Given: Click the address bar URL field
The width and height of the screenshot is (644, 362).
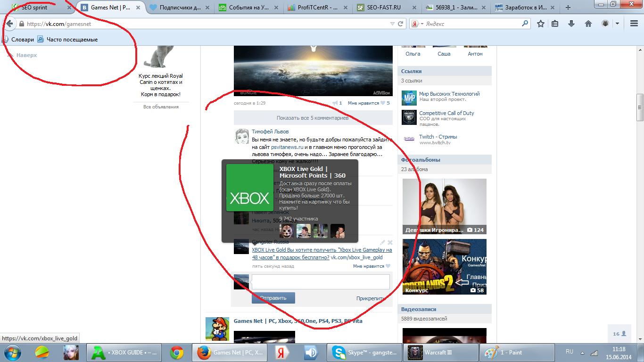Looking at the screenshot, I should pyautogui.click(x=206, y=24).
